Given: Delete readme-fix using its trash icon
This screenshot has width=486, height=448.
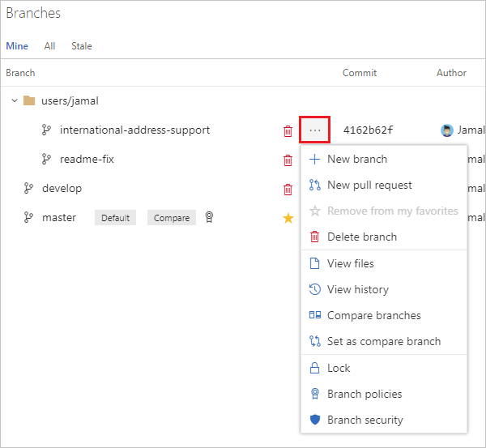Looking at the screenshot, I should 288,160.
